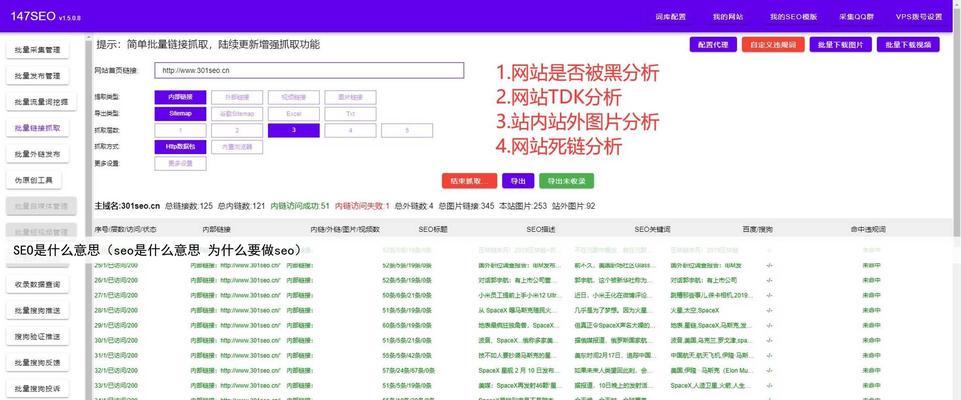Open 我的SEO模板 in the top bar
Viewport: 961px width, 400px height.
point(793,17)
